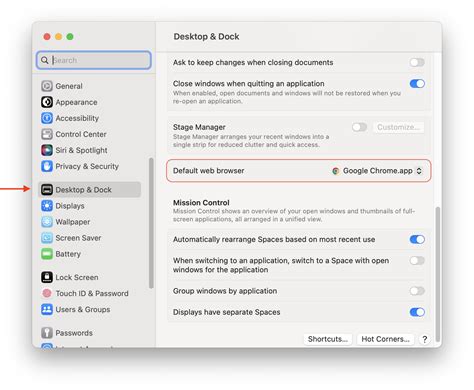Go to Accessibility settings
474x390 pixels.
coord(89,118)
